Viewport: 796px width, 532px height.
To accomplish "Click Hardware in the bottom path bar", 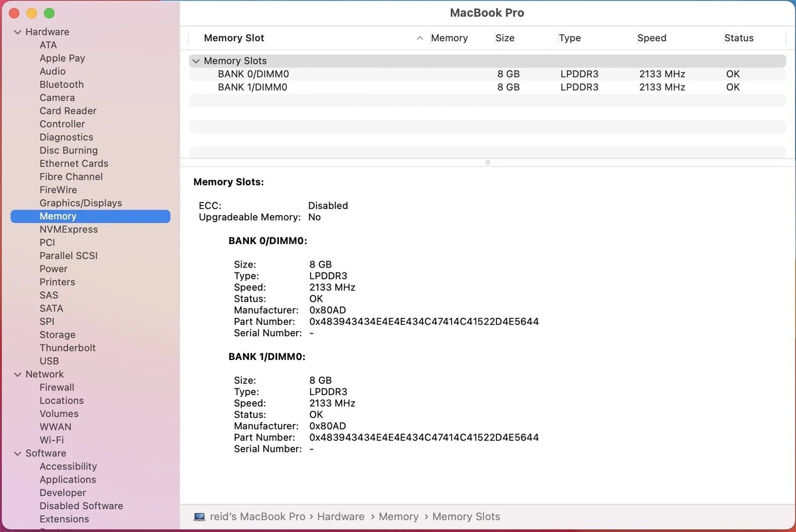I will point(341,517).
